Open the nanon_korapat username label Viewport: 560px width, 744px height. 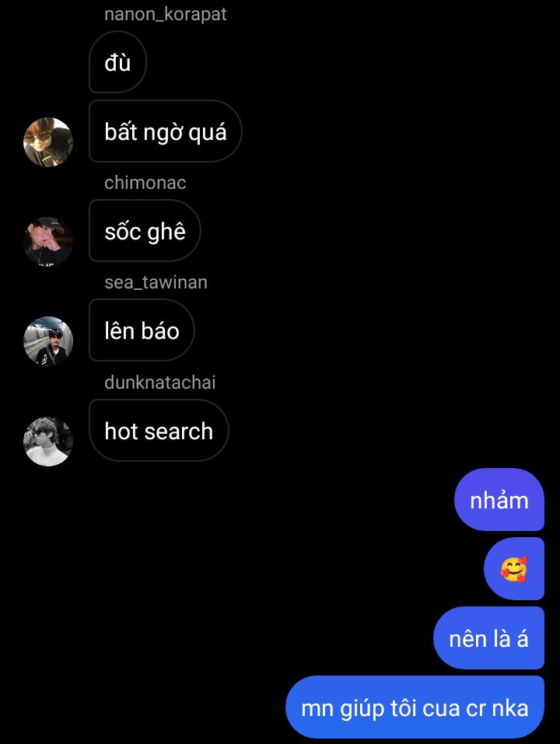[165, 14]
